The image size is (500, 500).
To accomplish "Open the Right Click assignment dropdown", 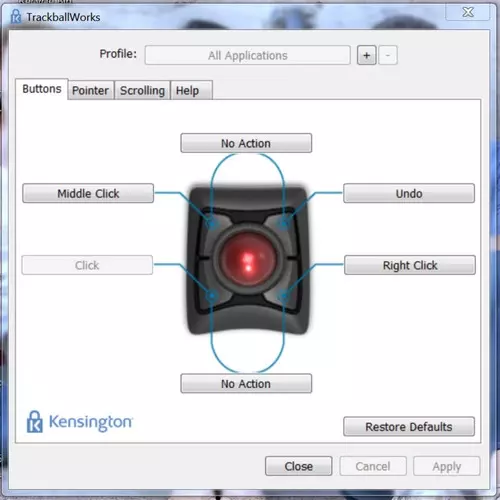I will click(x=410, y=265).
